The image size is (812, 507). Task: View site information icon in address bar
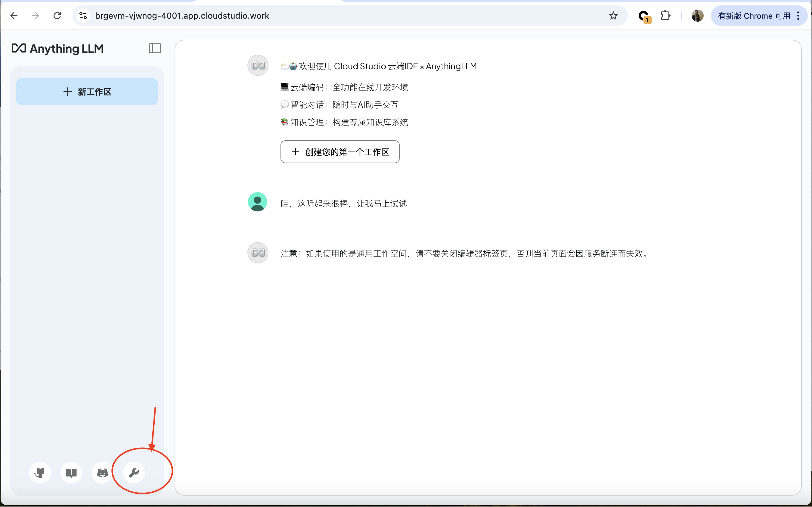(83, 16)
